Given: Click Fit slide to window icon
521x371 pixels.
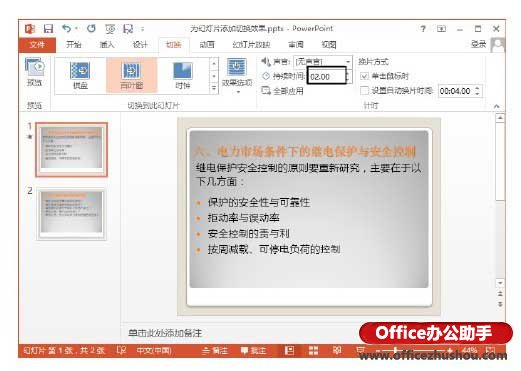Looking at the screenshot, I should coord(490,351).
